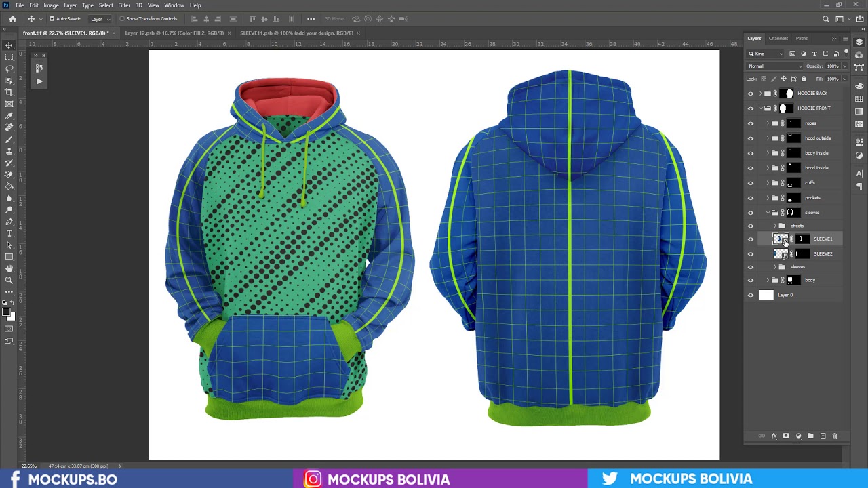Select the Zoom tool
Image resolution: width=868 pixels, height=488 pixels.
(x=9, y=280)
